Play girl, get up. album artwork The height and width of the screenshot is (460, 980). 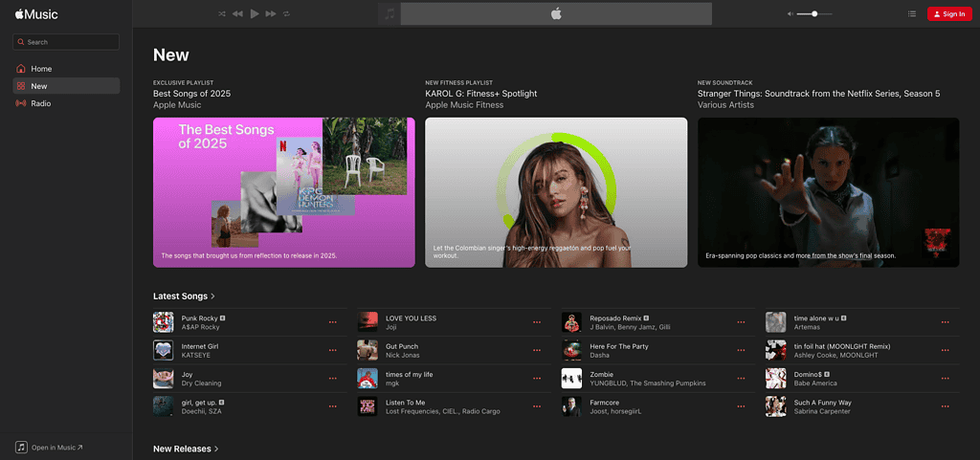pyautogui.click(x=163, y=406)
